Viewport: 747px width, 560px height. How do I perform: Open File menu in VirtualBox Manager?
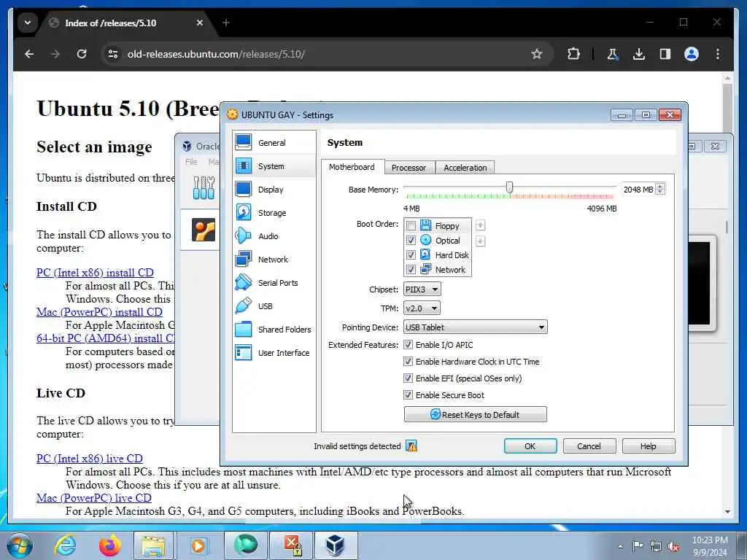point(191,162)
